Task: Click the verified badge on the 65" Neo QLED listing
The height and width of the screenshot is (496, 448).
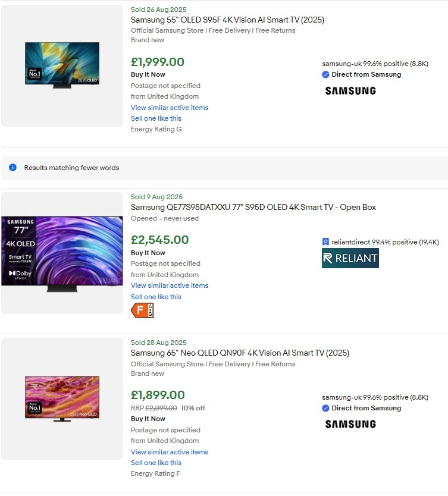Action: 325,409
